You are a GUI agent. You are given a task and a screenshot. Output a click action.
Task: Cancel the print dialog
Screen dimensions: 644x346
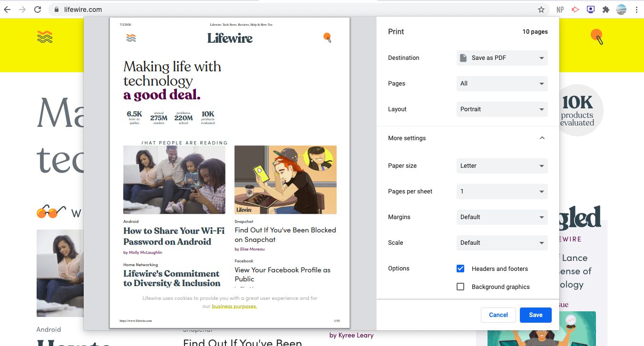pyautogui.click(x=498, y=315)
